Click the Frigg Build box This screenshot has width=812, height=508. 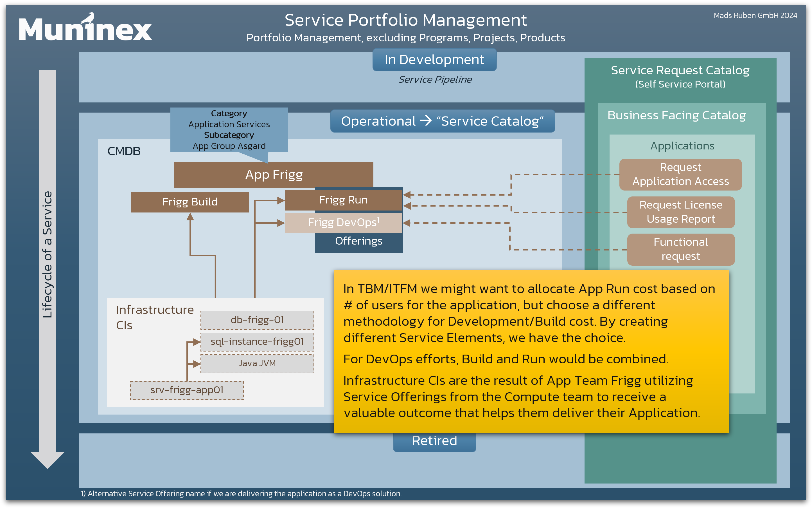coord(190,202)
